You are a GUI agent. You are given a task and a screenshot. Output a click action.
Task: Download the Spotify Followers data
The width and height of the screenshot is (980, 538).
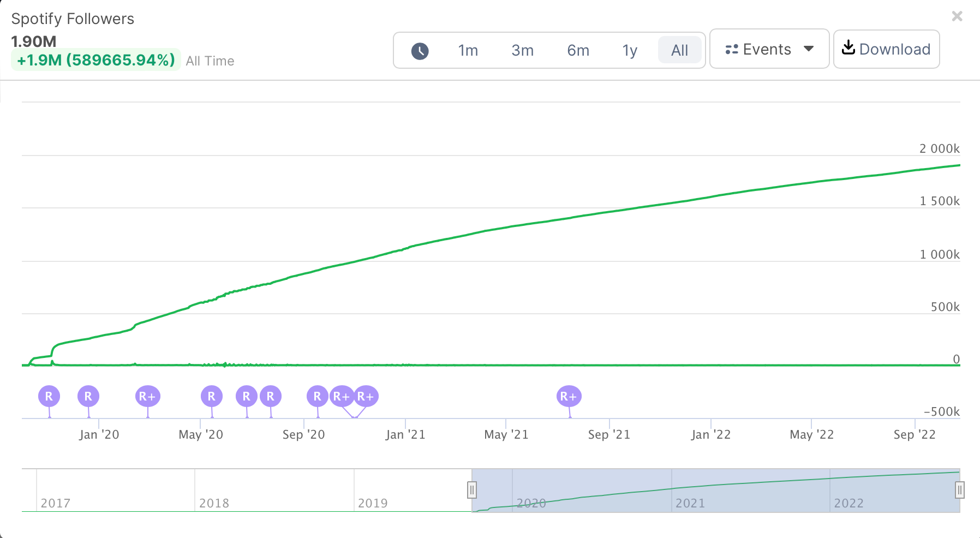[x=886, y=49]
